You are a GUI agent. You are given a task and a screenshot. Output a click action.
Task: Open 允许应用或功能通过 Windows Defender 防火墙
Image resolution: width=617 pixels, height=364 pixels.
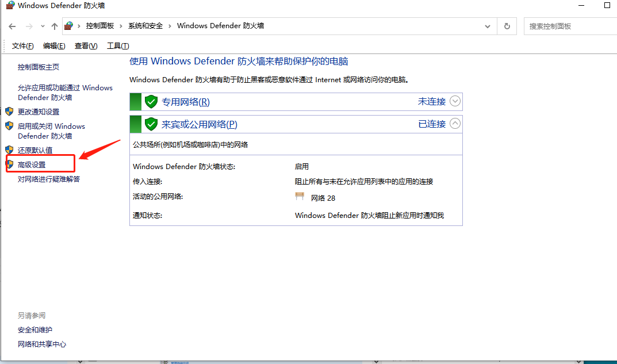(65, 93)
